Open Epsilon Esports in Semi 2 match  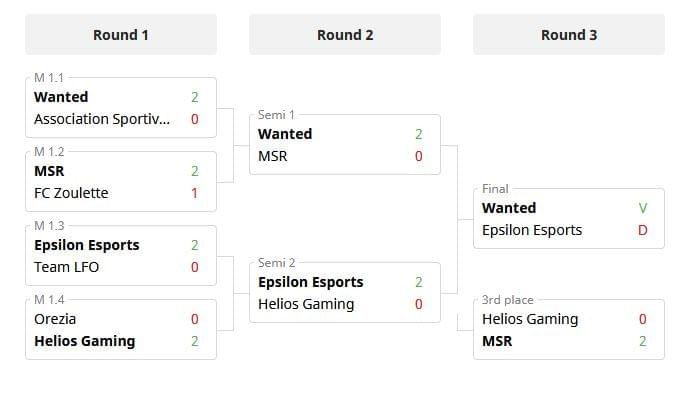[311, 282]
